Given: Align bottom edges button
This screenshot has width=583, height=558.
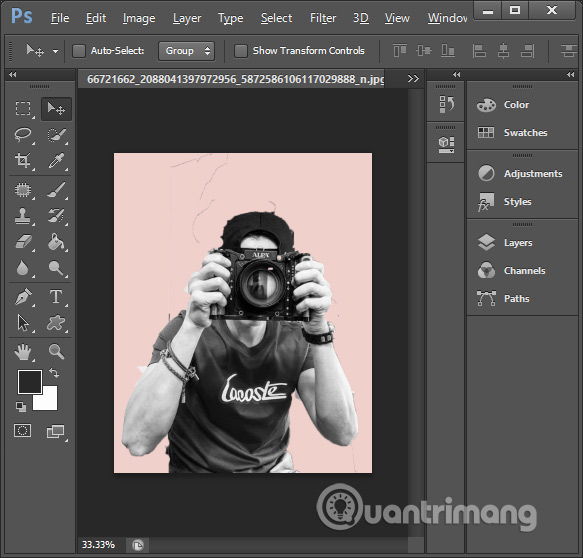Looking at the screenshot, I should [x=448, y=51].
